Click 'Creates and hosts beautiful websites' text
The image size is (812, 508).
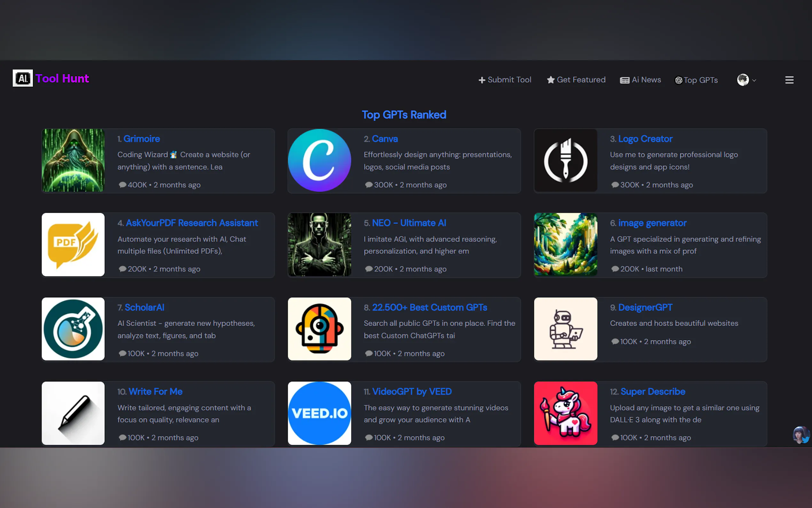click(x=674, y=323)
